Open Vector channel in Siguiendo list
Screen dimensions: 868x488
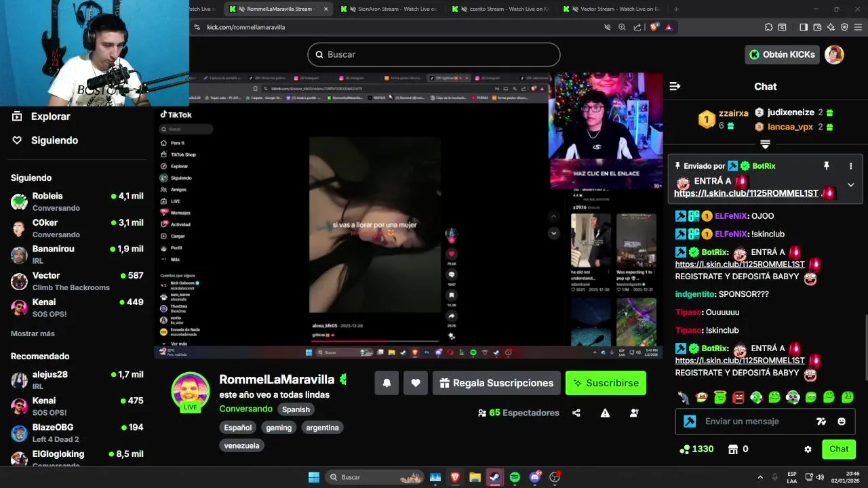click(x=77, y=281)
